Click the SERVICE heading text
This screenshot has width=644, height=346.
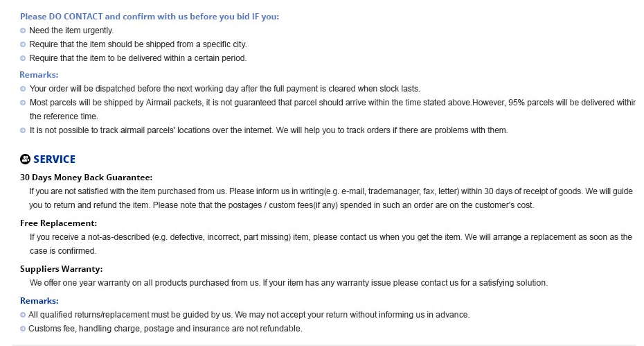point(54,159)
